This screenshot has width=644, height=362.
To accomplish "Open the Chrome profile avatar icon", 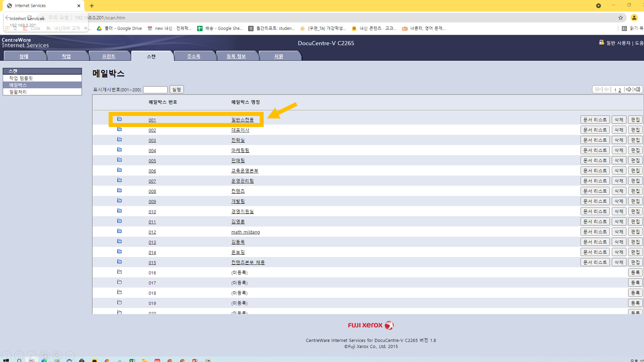I will [634, 18].
